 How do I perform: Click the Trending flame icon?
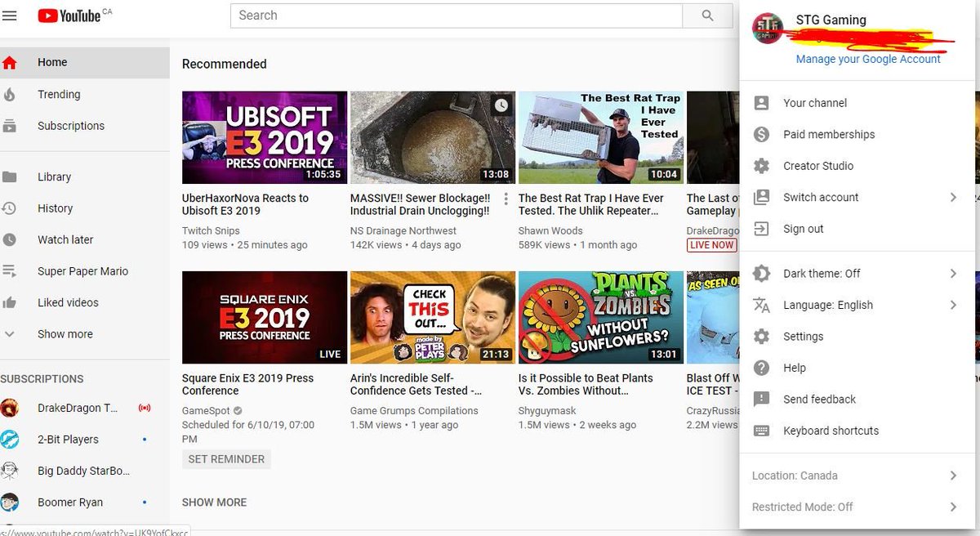[9, 94]
